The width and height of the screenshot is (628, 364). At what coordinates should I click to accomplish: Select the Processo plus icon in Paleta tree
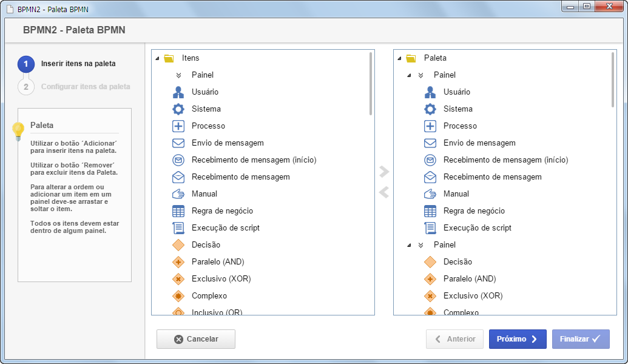coord(430,126)
